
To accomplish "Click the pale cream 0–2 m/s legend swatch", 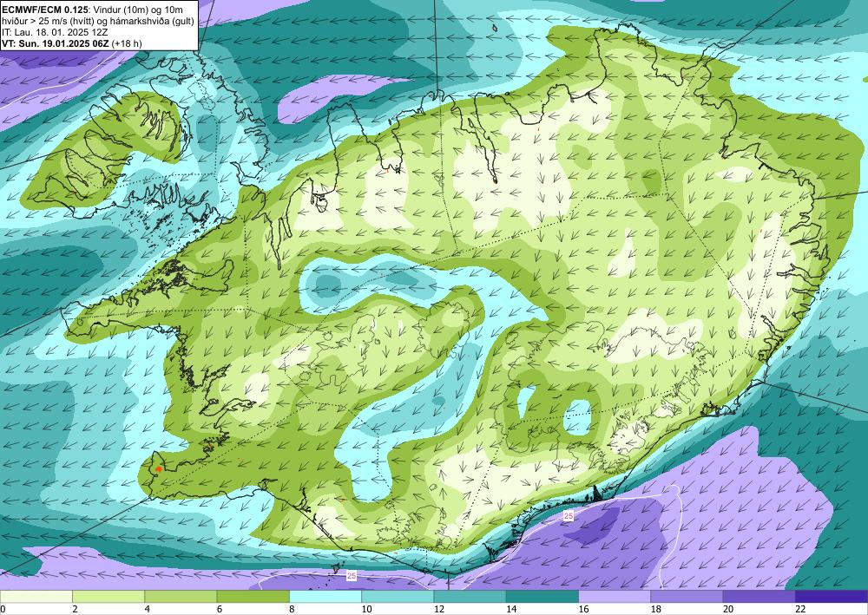I will coord(36,597).
